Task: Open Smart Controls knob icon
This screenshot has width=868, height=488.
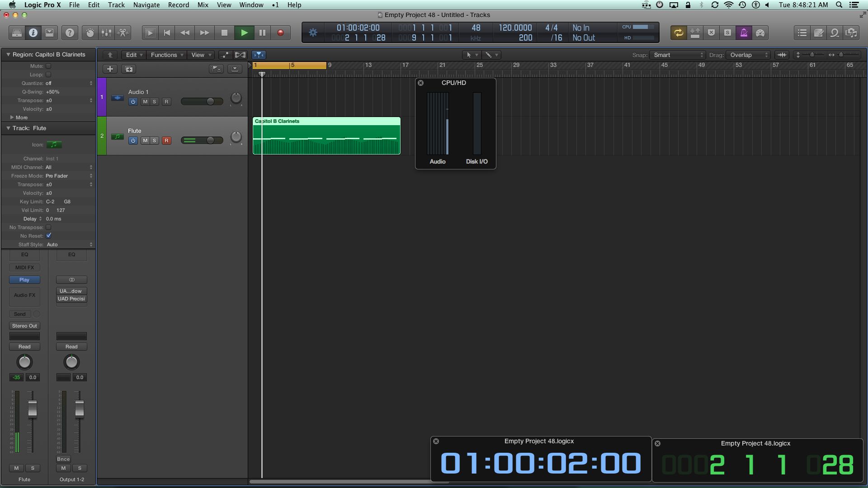Action: tap(90, 33)
